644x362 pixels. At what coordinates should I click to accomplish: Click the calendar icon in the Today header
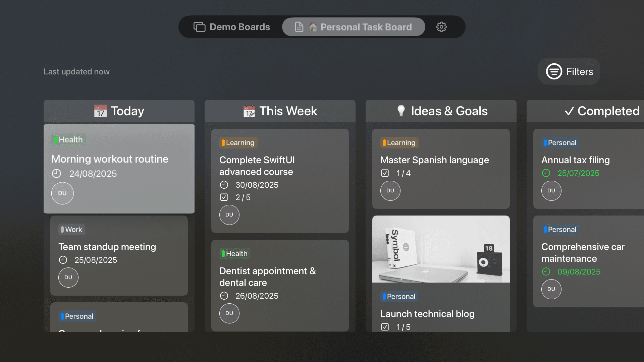pos(100,111)
